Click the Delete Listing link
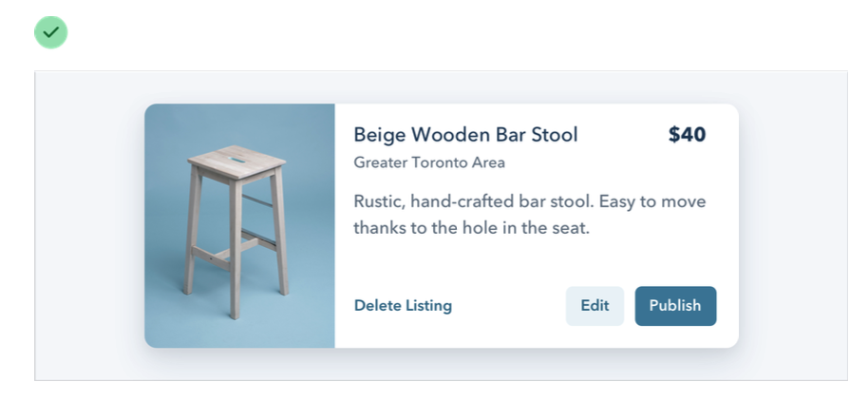The image size is (868, 401). (x=403, y=306)
